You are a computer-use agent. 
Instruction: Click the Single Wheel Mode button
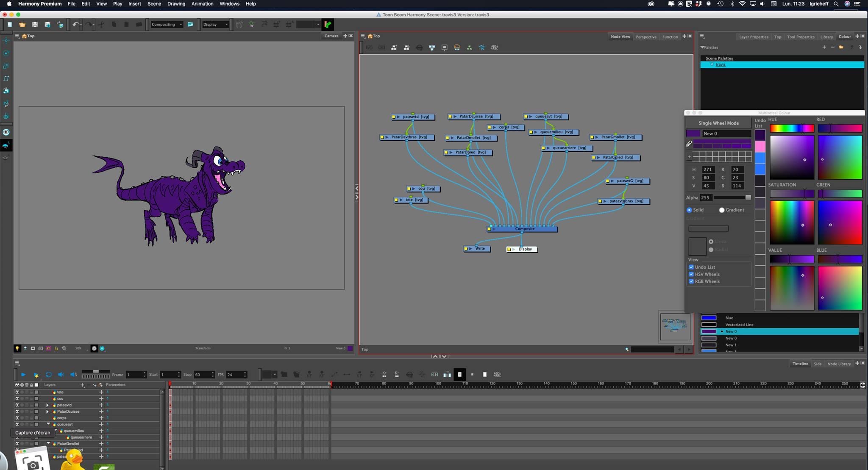click(718, 123)
